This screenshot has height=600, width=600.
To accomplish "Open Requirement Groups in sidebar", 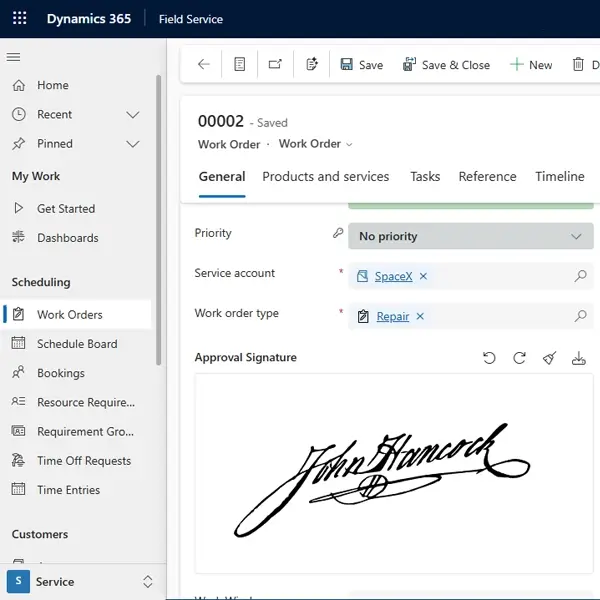I will coord(76,432).
